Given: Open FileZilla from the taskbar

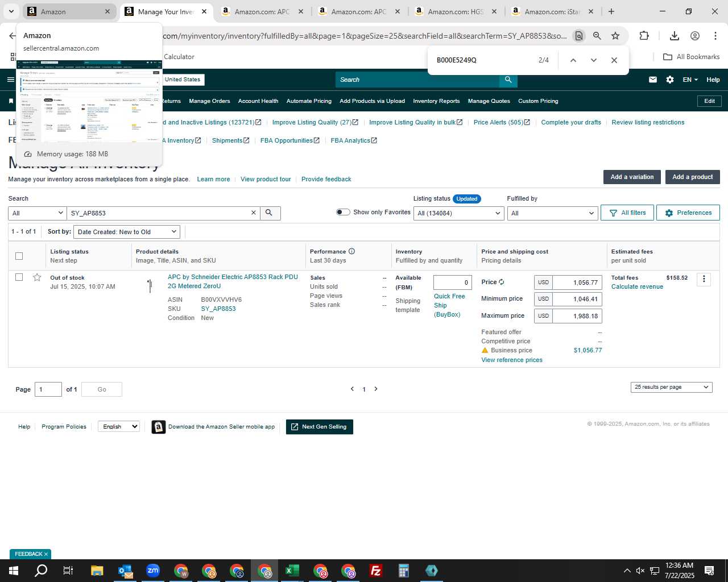Looking at the screenshot, I should pos(376,571).
